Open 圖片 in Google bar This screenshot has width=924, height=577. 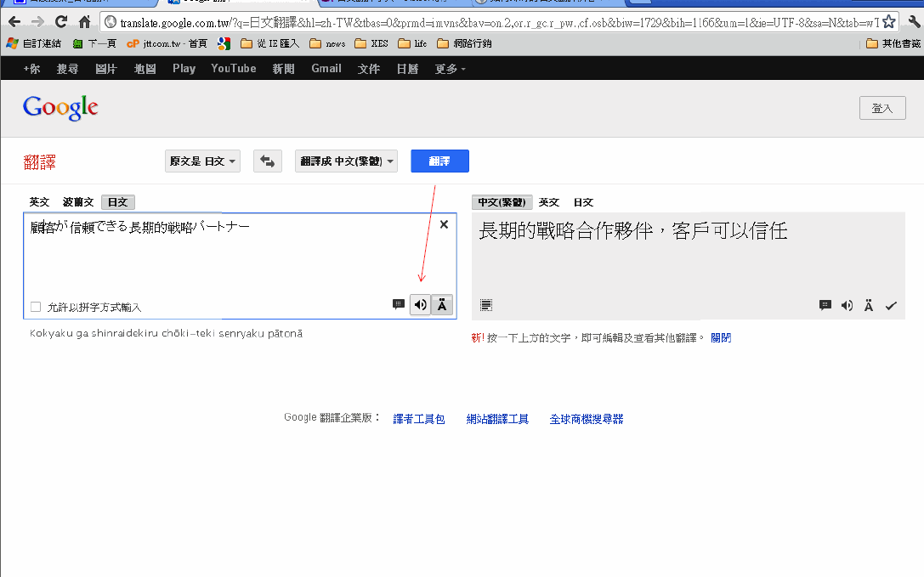(x=106, y=69)
